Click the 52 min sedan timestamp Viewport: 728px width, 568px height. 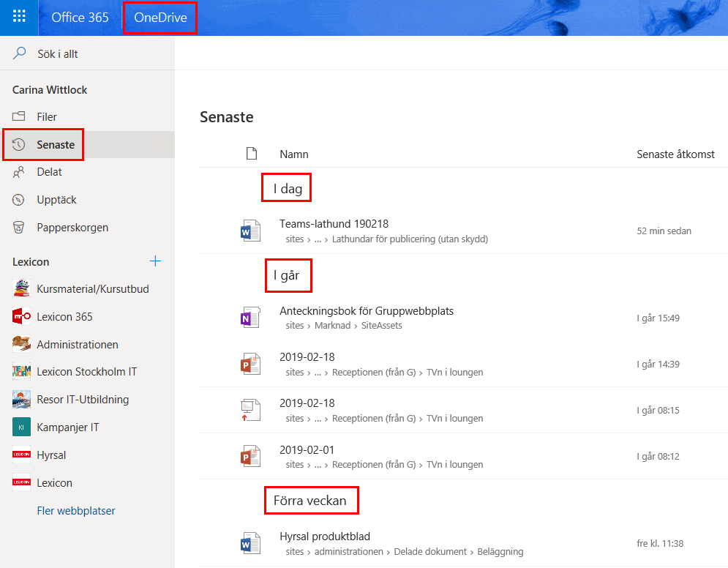point(664,231)
